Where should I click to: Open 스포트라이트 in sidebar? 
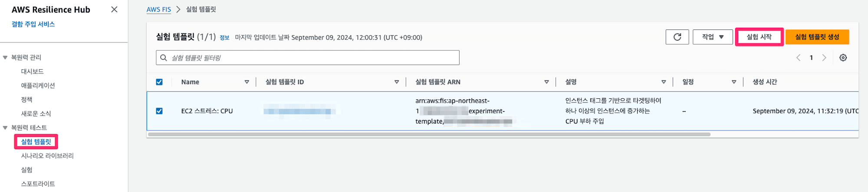pos(38,184)
